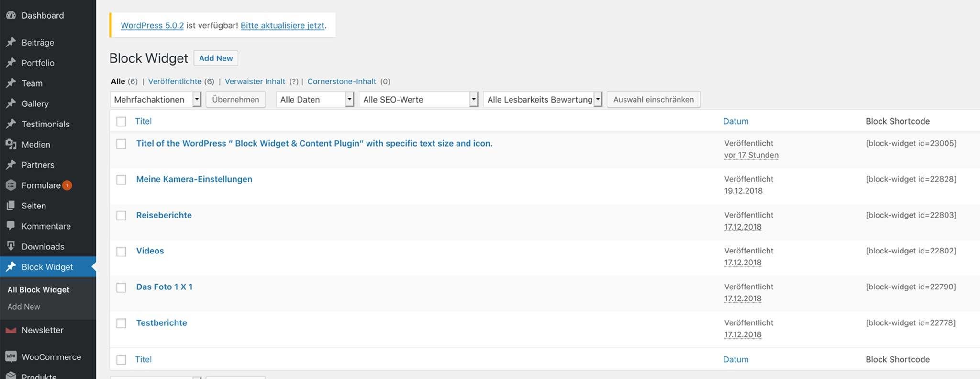Screen dimensions: 980x379
Task: Click shortcode text [block-widget id=22790]
Action: [x=911, y=287]
